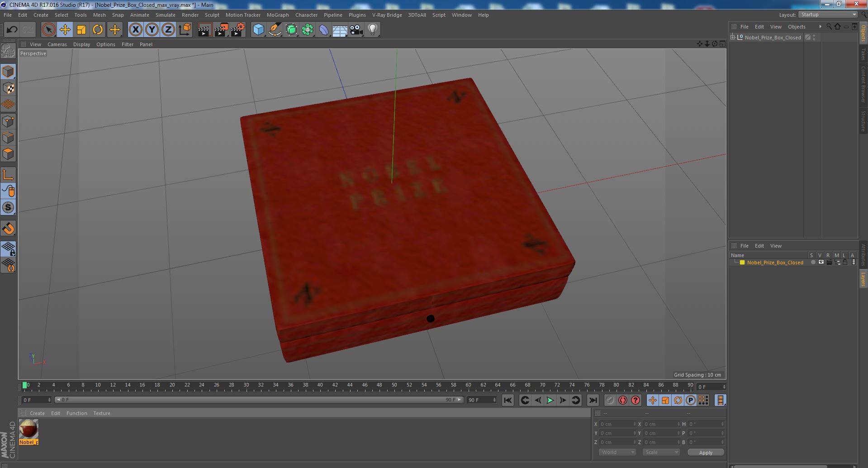This screenshot has height=468, width=868.
Task: Activate the Scale tool in top toolbar
Action: (x=81, y=30)
